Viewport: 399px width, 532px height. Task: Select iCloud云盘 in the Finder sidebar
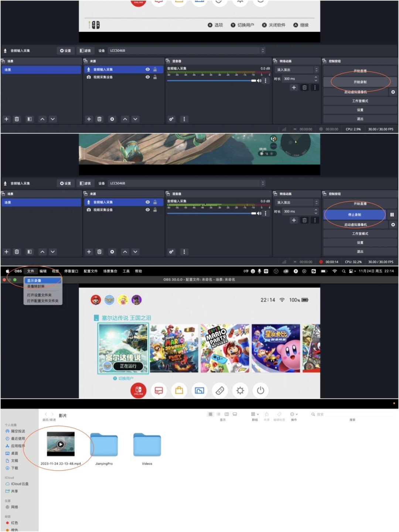click(17, 484)
